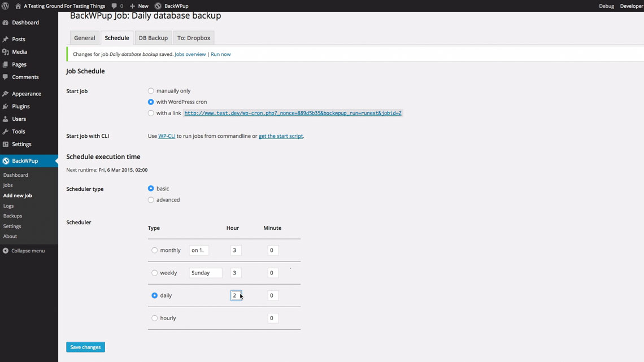Viewport: 644px width, 362px height.
Task: Switch to the DB Backup tab
Action: (x=153, y=38)
